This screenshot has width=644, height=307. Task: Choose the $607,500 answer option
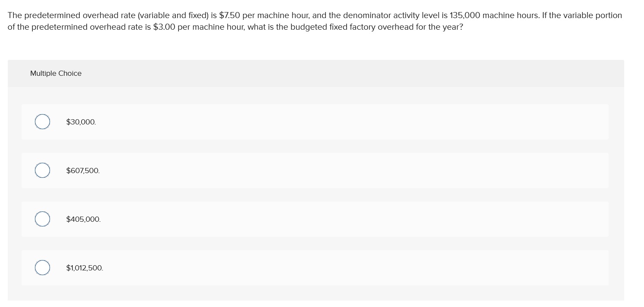point(83,171)
